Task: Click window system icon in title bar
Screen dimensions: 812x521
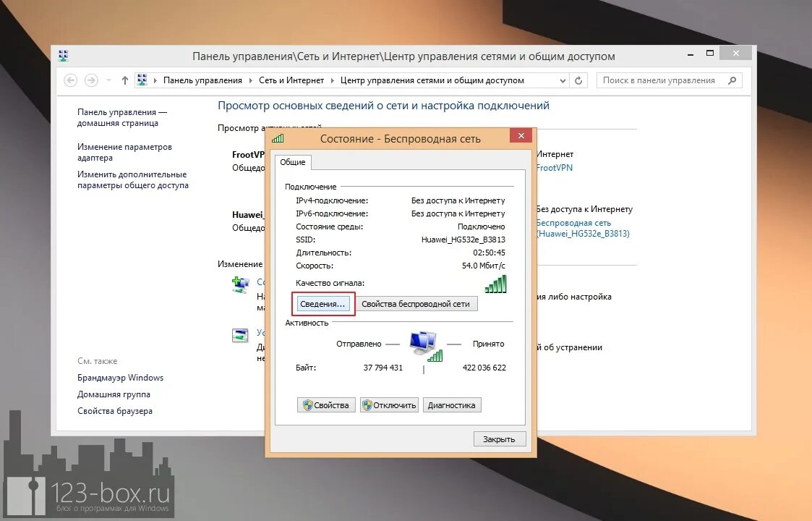Action: tap(63, 56)
